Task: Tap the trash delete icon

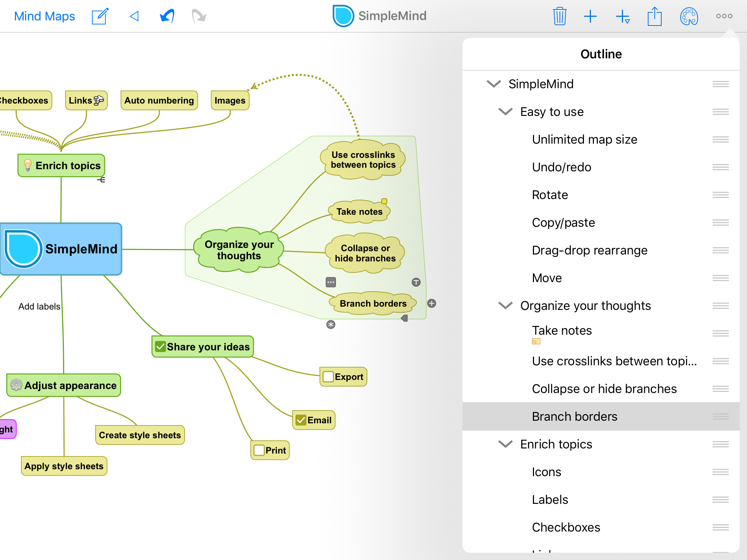Action: click(560, 16)
